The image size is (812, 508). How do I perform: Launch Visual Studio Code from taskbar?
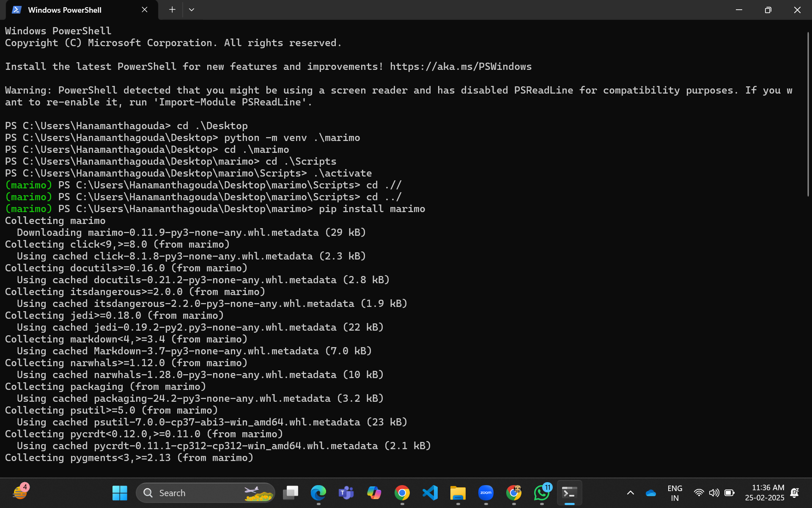click(430, 493)
